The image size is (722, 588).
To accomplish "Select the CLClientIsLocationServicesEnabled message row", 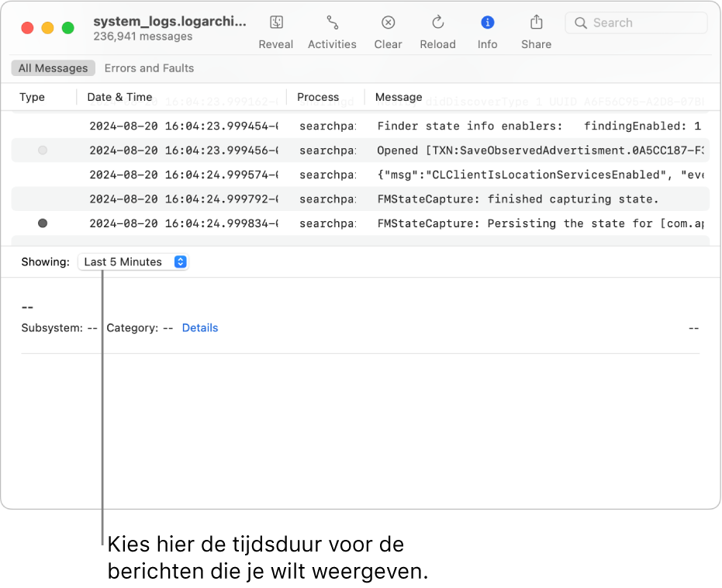I will [x=360, y=175].
